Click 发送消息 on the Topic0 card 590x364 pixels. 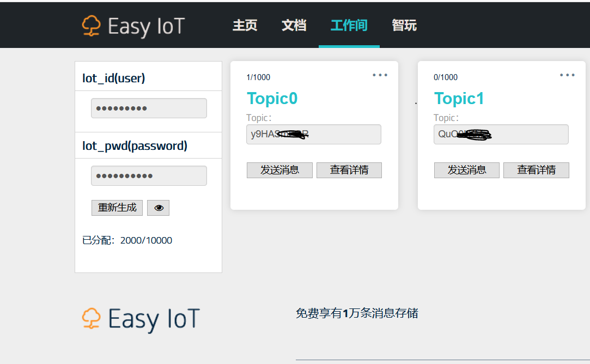(279, 170)
